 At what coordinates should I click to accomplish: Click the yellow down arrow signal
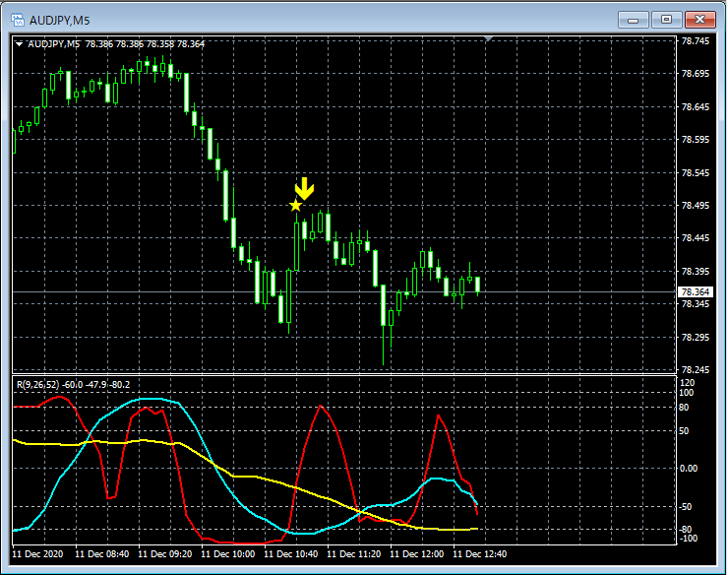click(305, 188)
